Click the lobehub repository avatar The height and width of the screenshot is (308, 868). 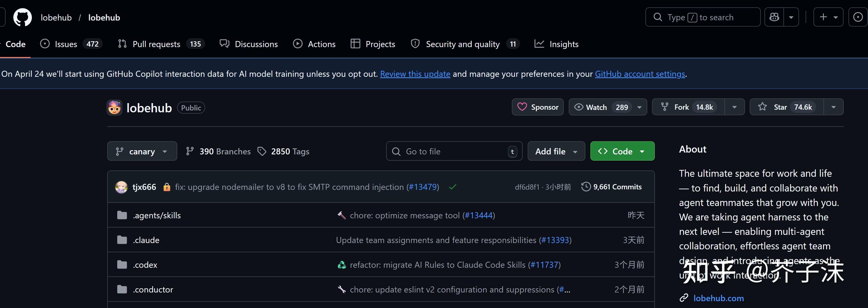coord(115,108)
